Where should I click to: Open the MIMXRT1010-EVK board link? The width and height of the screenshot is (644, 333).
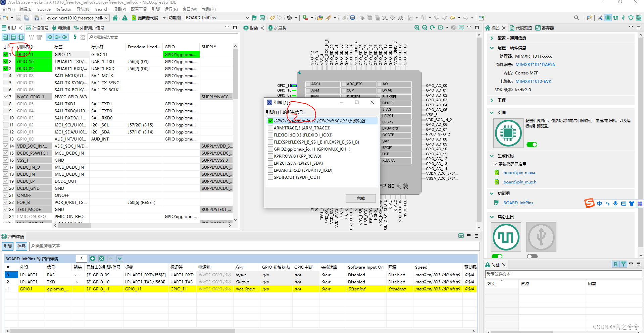point(533,81)
